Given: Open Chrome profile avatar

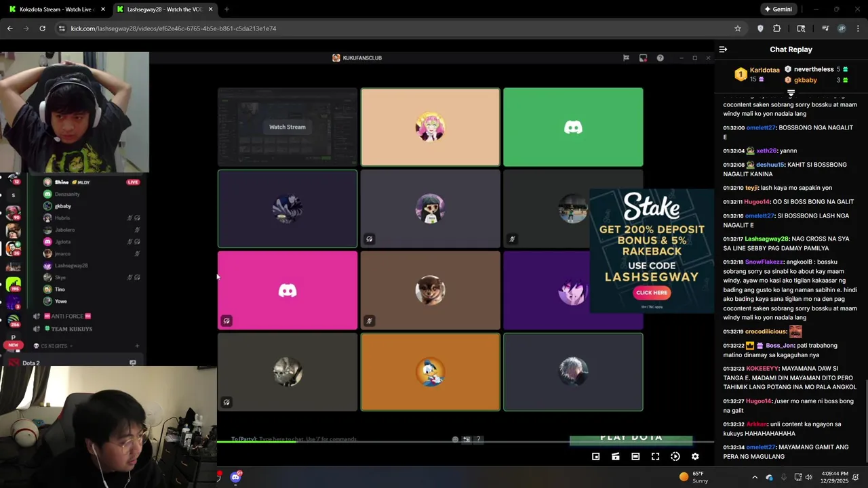Looking at the screenshot, I should 842,28.
